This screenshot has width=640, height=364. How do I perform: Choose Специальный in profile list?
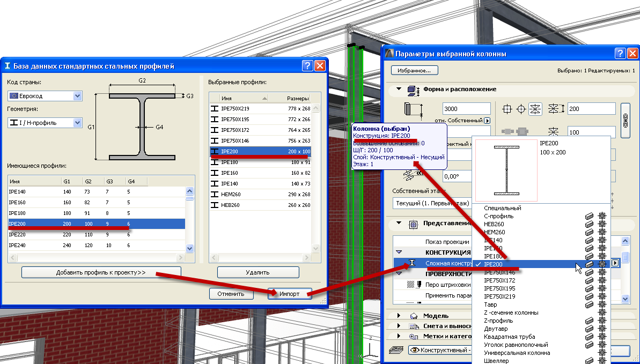coord(503,208)
